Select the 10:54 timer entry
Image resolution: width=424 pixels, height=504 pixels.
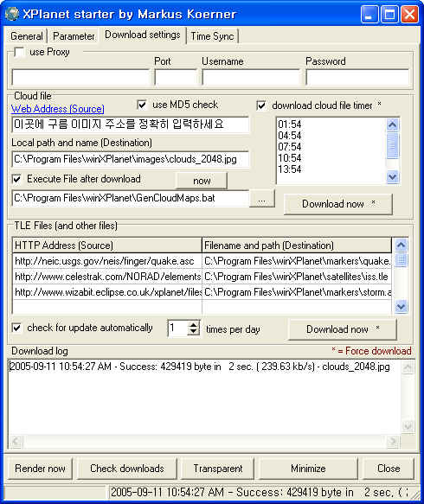click(x=290, y=158)
